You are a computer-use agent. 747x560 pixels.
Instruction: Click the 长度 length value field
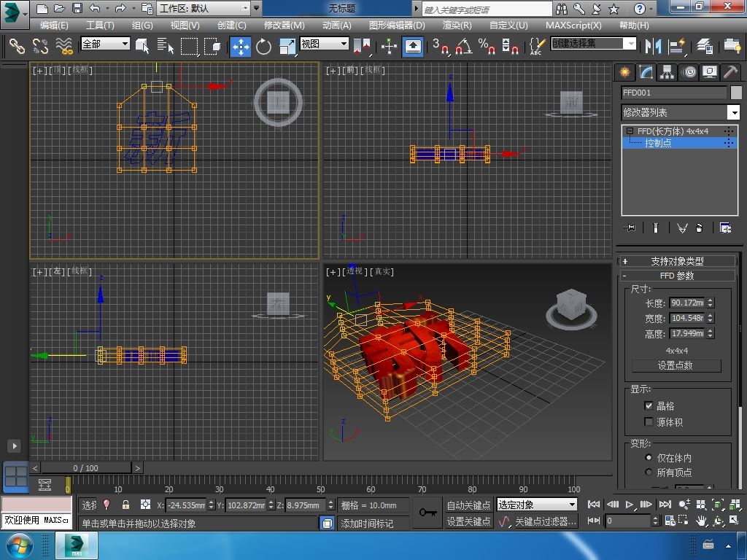[x=687, y=303]
